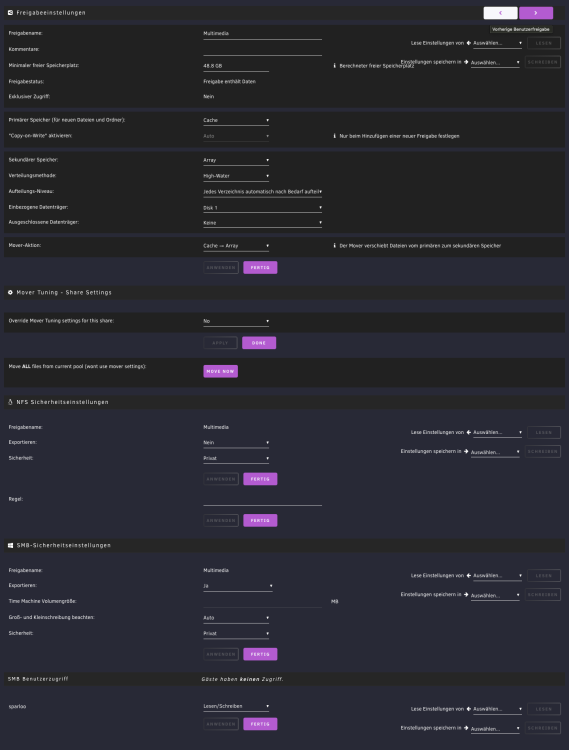Open Copy-on-Write Auto dropdown
The height and width of the screenshot is (750, 569).
(236, 136)
